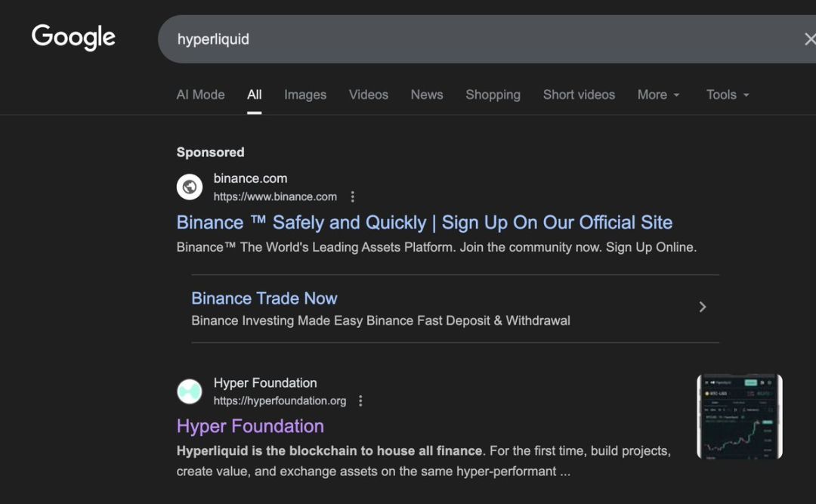The width and height of the screenshot is (816, 504).
Task: Select Short videos results
Action: [579, 94]
